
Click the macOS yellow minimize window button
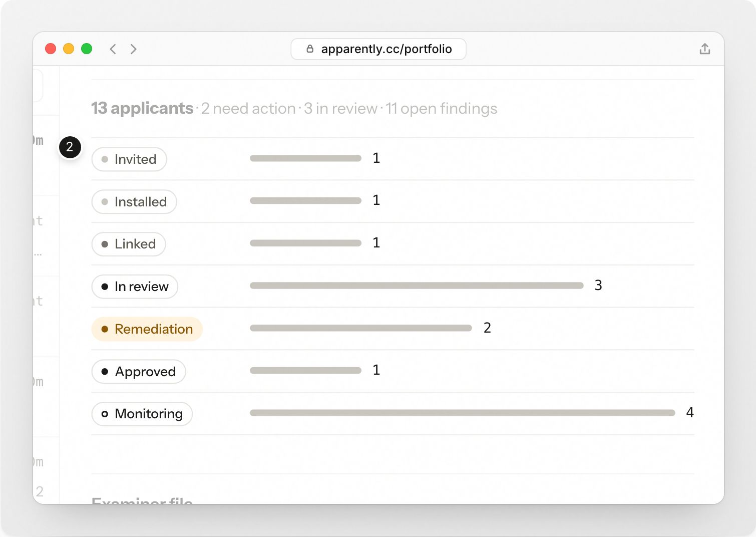pos(69,49)
